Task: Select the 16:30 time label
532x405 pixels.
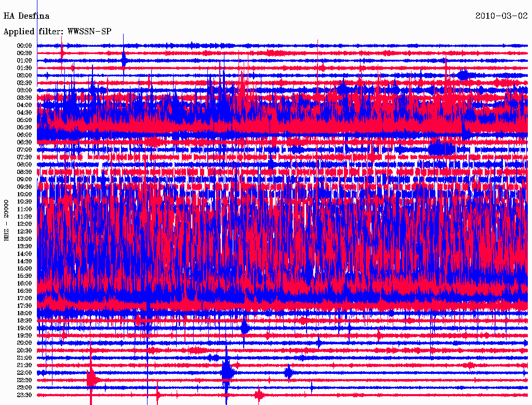Action: pyautogui.click(x=24, y=291)
